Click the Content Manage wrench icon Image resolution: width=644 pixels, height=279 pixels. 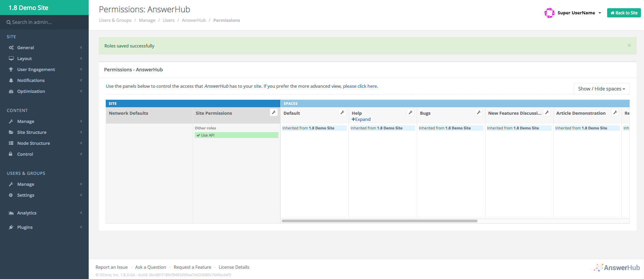[11, 122]
